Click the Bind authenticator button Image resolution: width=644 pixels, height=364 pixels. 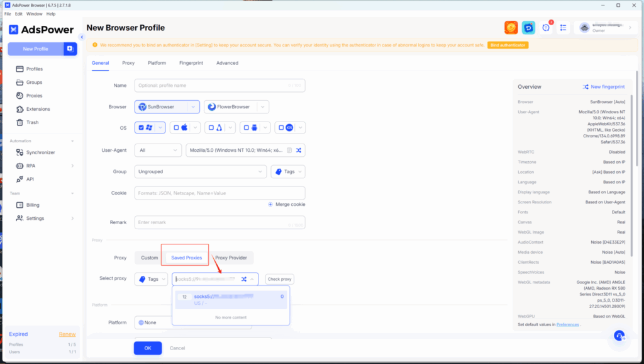click(x=508, y=45)
